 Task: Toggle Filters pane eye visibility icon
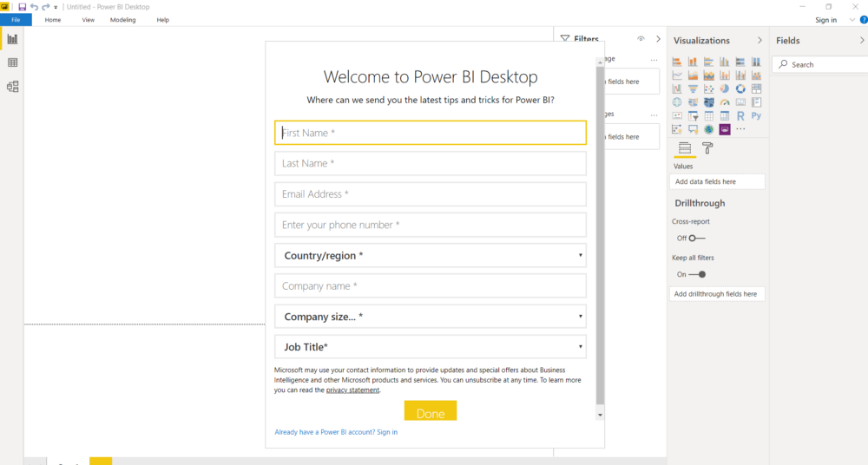[x=641, y=39]
